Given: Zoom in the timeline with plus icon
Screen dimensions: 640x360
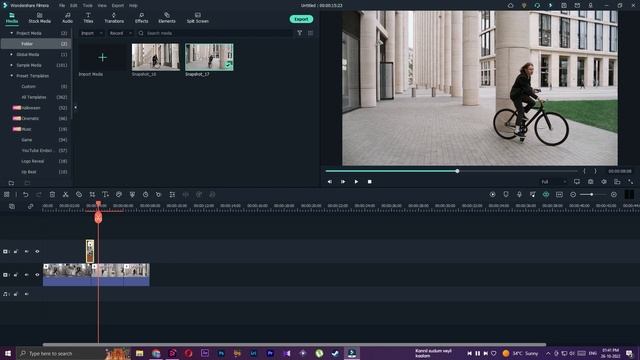Looking at the screenshot, I should (613, 195).
